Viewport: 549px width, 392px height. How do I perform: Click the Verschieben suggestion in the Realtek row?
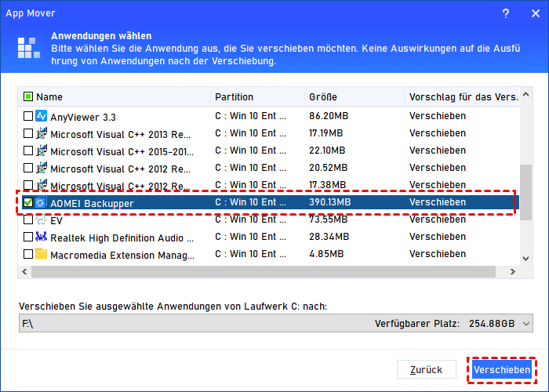click(438, 237)
